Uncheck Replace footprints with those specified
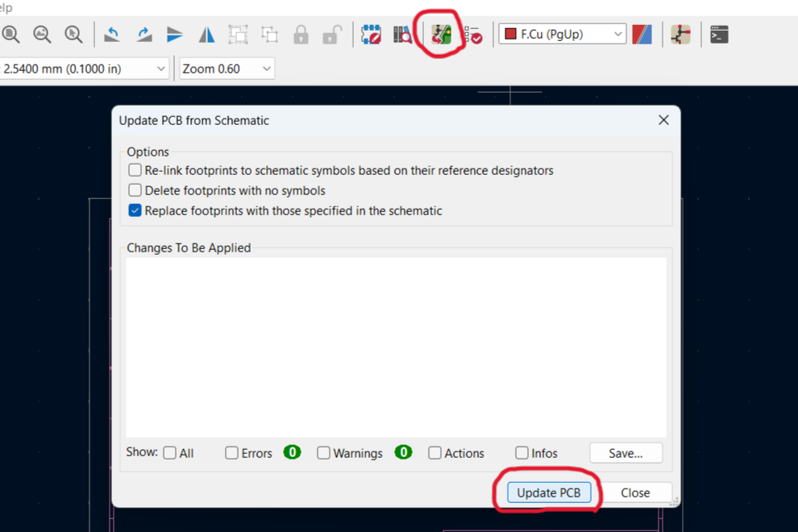This screenshot has height=532, width=798. [x=135, y=210]
